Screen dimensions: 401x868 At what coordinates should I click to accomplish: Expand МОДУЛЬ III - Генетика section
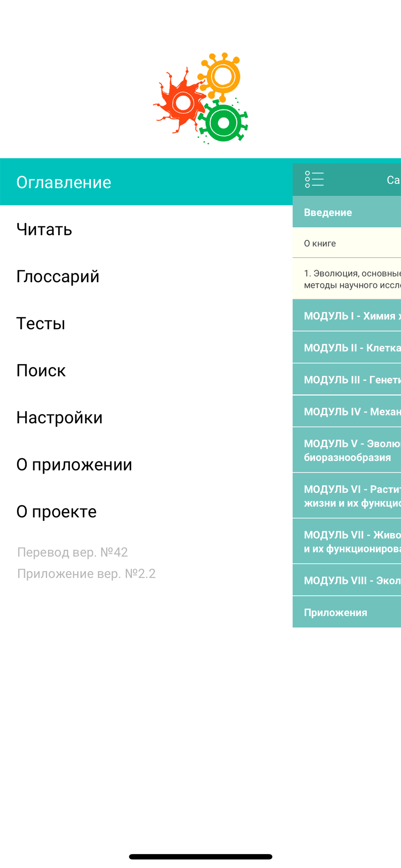click(347, 379)
